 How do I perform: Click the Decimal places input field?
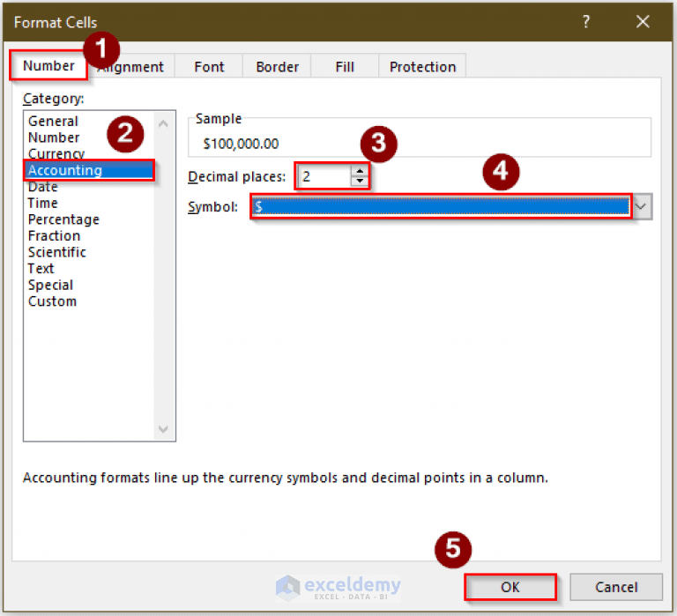pos(324,176)
